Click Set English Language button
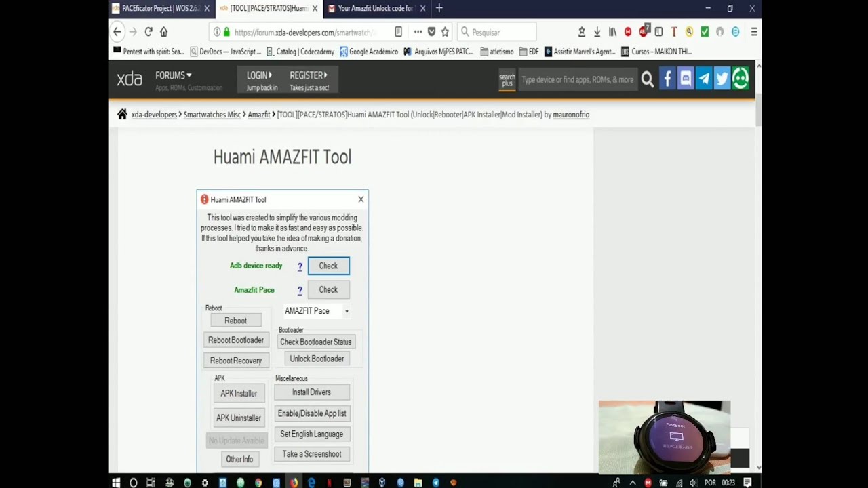Viewport: 868px width, 488px height. pos(312,434)
